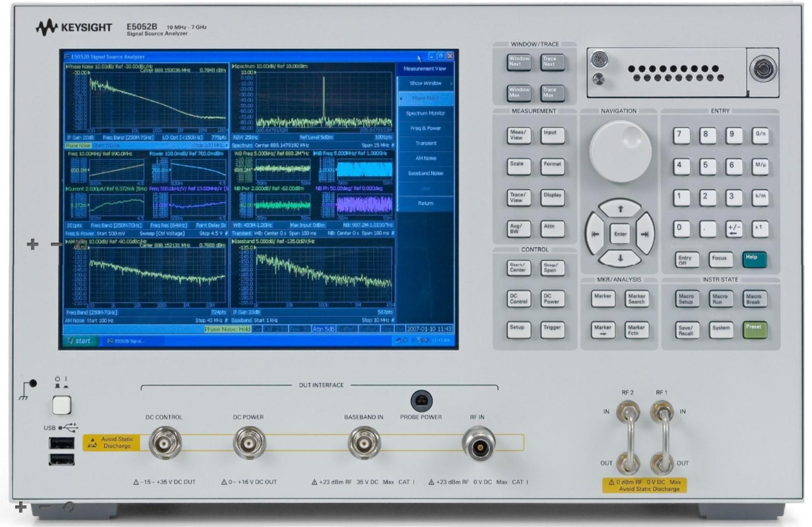Click the Windows start button

[80, 341]
